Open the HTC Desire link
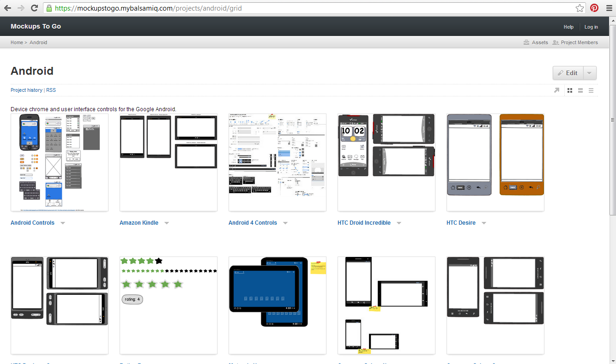The width and height of the screenshot is (616, 364). click(461, 223)
